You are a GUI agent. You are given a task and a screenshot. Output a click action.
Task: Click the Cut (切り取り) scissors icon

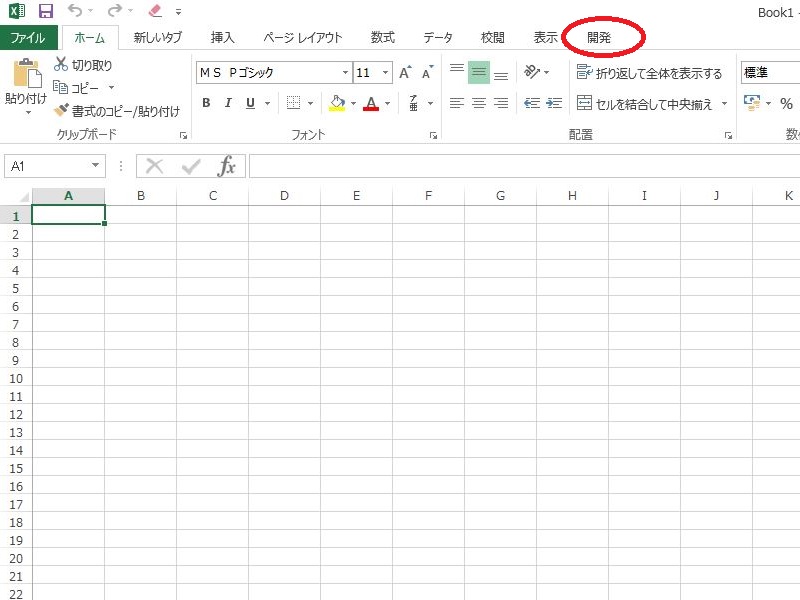tap(61, 65)
